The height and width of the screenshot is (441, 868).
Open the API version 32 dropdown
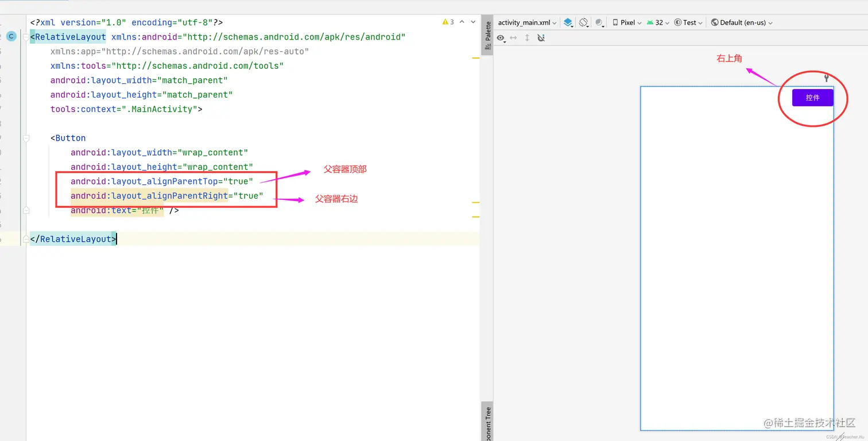click(658, 23)
